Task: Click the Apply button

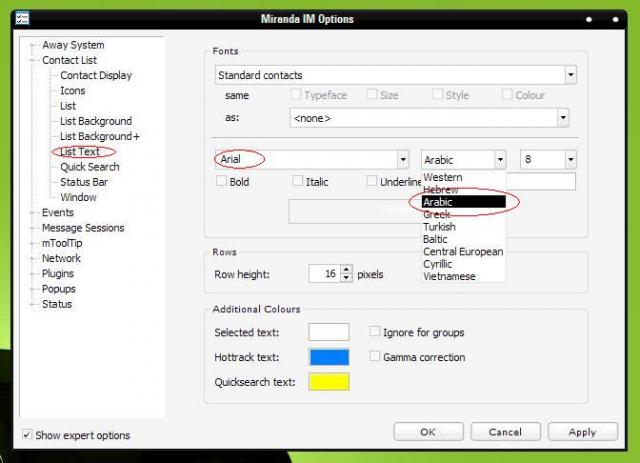Action: pos(582,432)
